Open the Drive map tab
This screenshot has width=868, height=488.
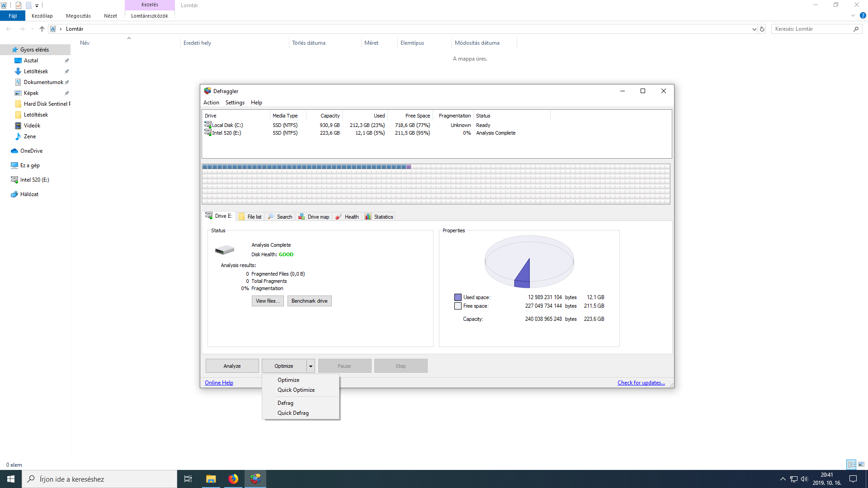(x=314, y=217)
